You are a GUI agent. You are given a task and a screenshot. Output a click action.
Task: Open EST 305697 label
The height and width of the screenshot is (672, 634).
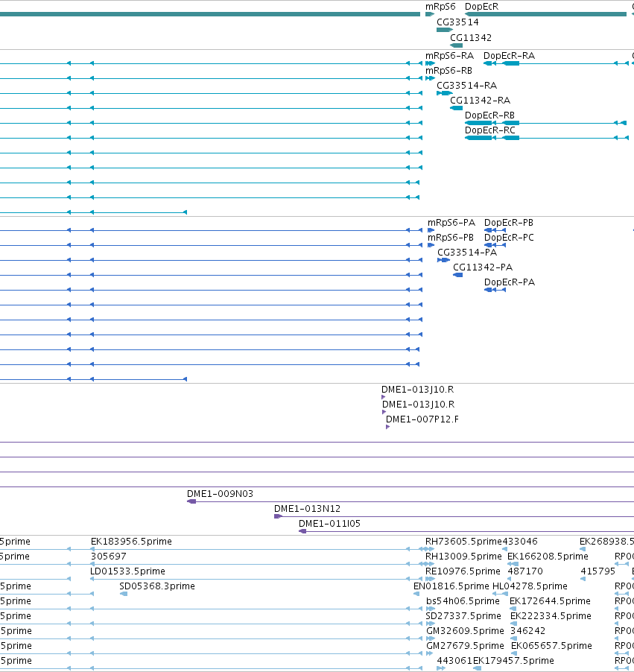pyautogui.click(x=108, y=557)
